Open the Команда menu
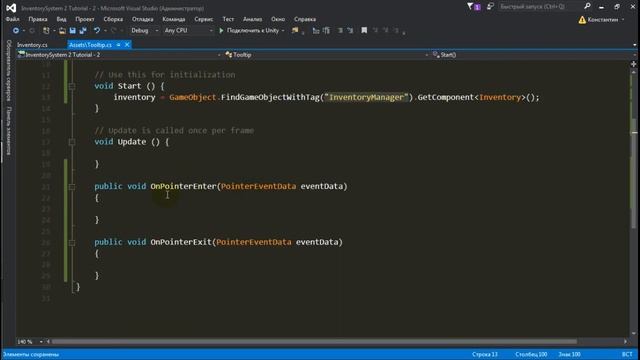This screenshot has width=640, height=360. point(173,19)
